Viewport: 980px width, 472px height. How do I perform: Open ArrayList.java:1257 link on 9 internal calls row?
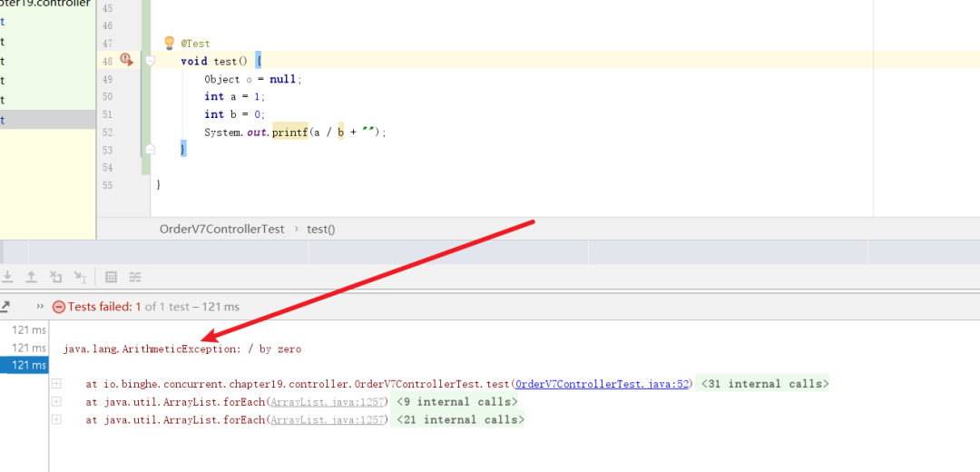tap(327, 402)
